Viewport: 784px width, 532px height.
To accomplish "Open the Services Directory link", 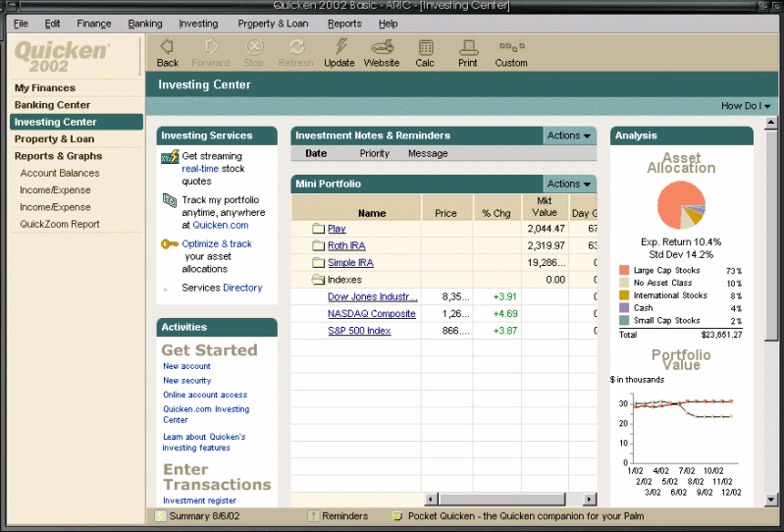I will 242,288.
